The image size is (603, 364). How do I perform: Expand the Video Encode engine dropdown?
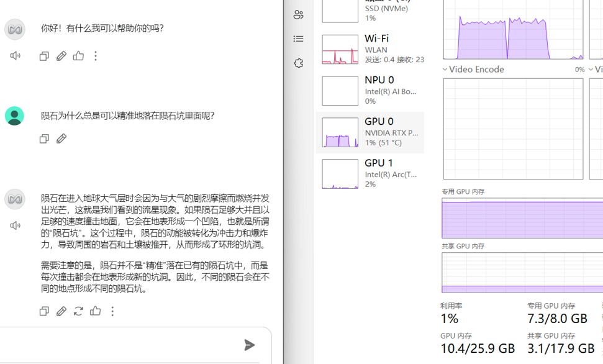(x=445, y=70)
